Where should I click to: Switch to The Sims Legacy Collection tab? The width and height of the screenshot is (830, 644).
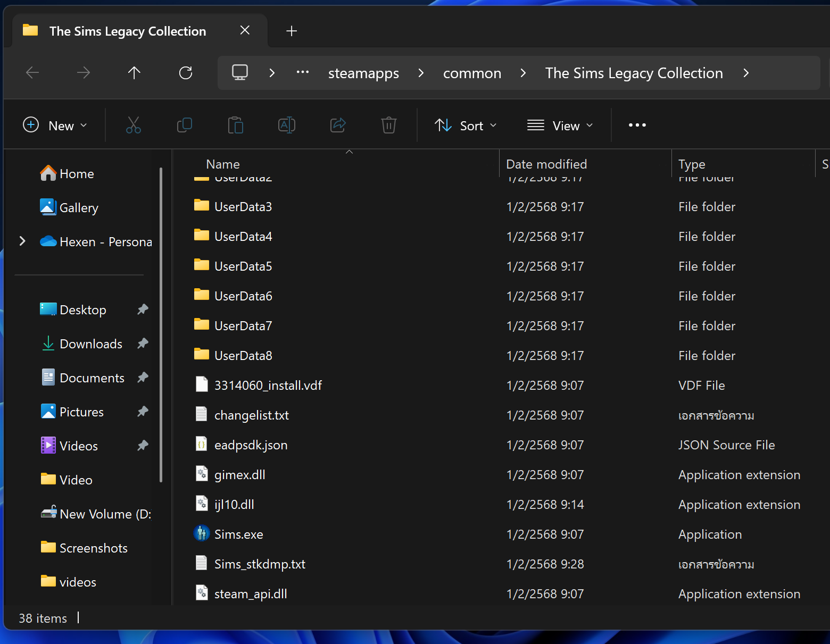point(128,31)
